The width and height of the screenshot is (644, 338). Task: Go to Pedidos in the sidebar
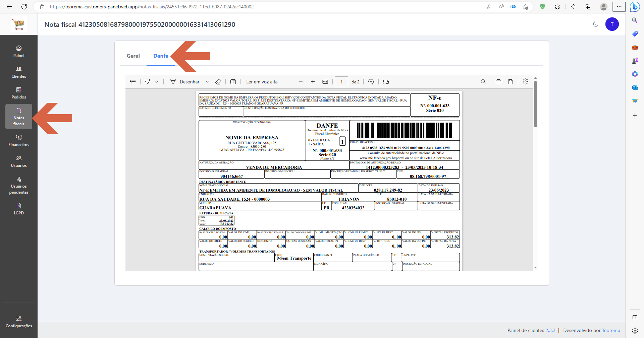pos(19,93)
